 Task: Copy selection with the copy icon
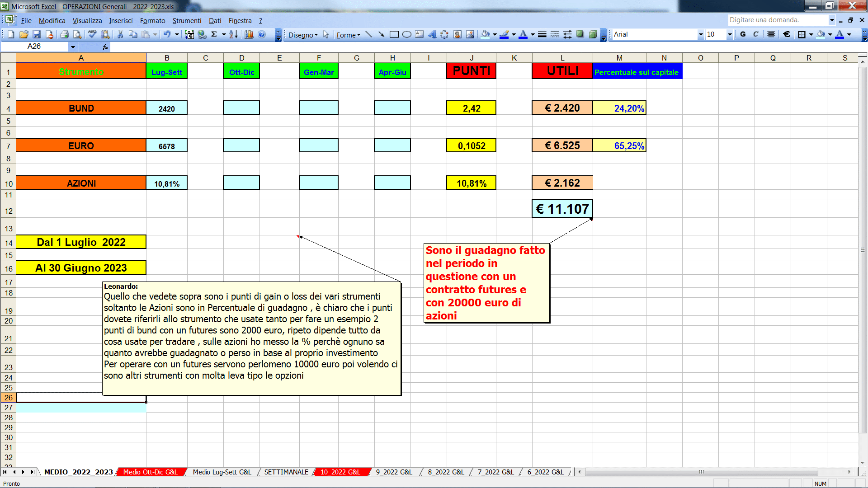[133, 34]
